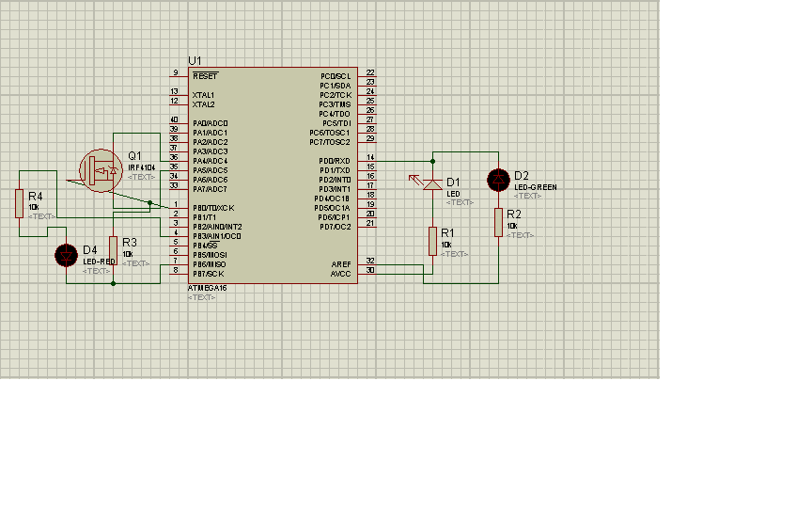Click the <TEXT> placeholder under LED-GREEN
The width and height of the screenshot is (812, 508).
coord(527,196)
